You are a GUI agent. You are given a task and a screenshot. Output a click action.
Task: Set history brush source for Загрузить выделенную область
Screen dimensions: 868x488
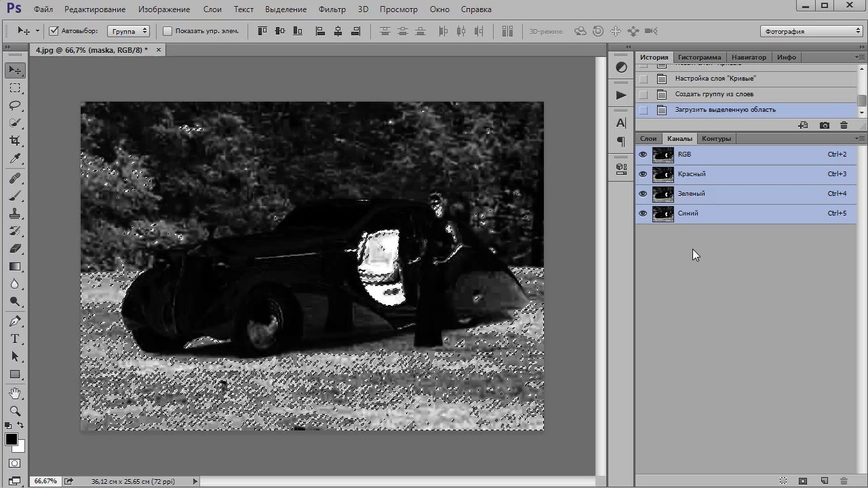click(x=644, y=110)
